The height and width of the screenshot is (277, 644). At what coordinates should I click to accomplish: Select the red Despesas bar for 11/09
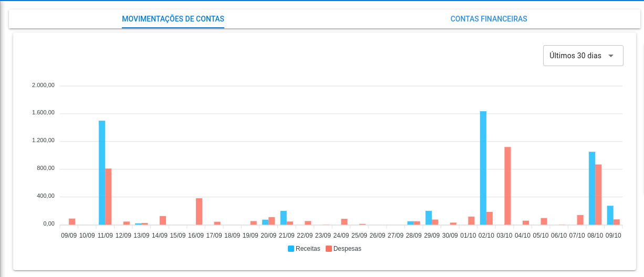(108, 197)
